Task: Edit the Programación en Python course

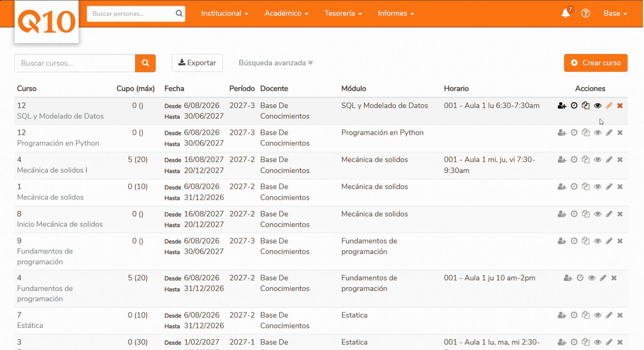Action: click(x=609, y=133)
